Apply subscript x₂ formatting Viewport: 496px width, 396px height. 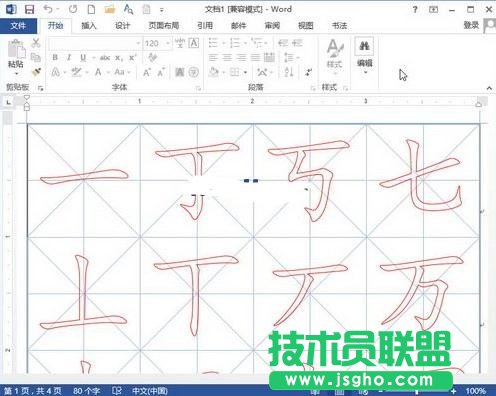119,58
